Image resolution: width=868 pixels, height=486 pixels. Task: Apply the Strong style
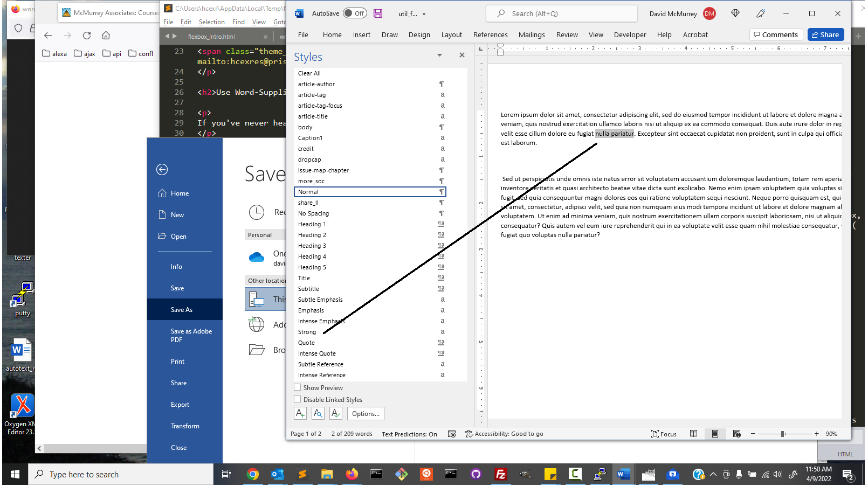370,332
